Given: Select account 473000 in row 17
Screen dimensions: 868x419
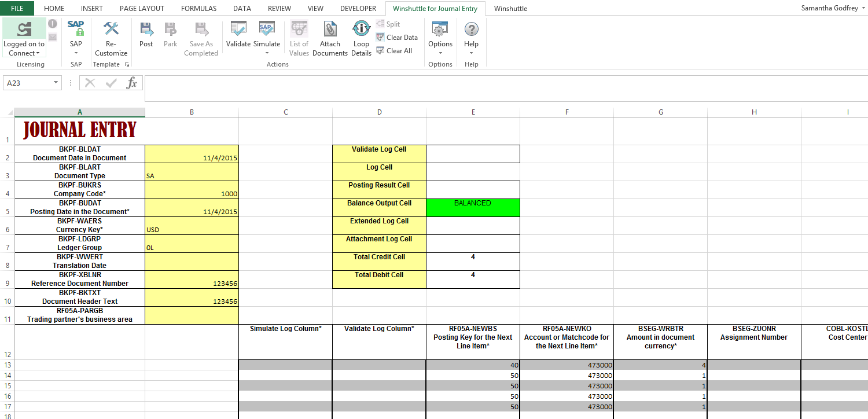Looking at the screenshot, I should [567, 406].
